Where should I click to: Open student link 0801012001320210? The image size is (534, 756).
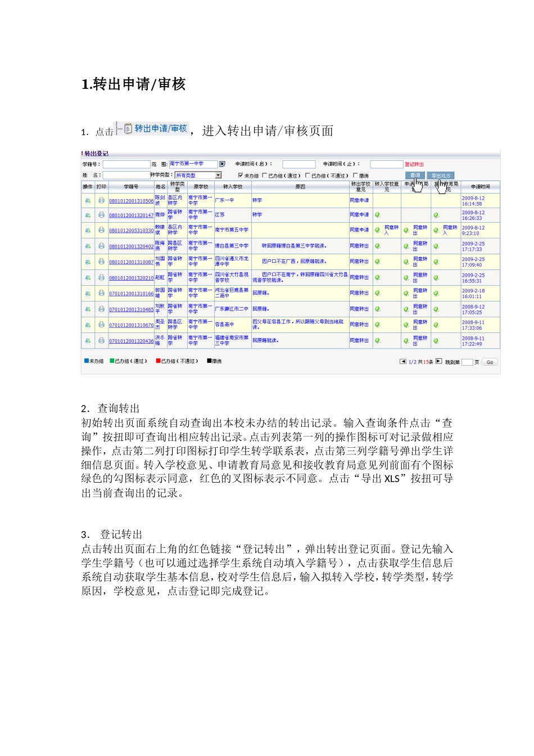[131, 278]
